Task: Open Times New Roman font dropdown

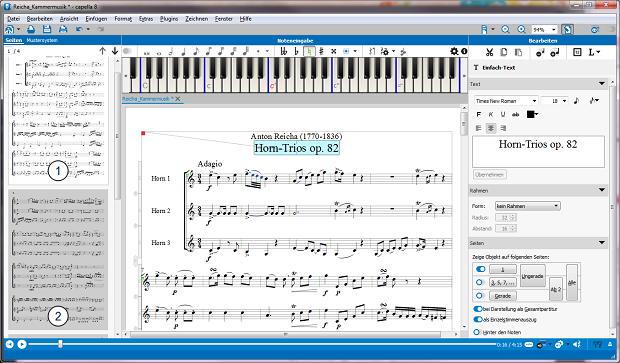Action: pos(506,101)
